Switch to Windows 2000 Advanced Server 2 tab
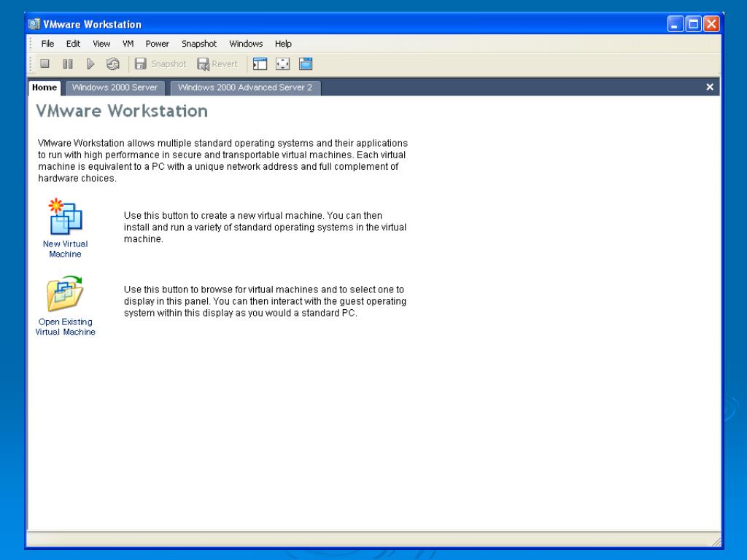Viewport: 747px width, 560px height. point(245,87)
